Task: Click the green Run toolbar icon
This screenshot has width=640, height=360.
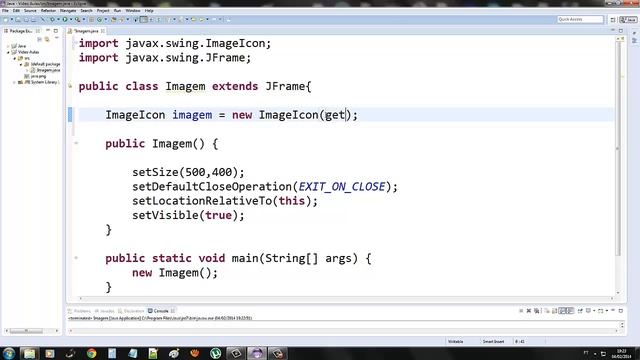Action: point(64,19)
